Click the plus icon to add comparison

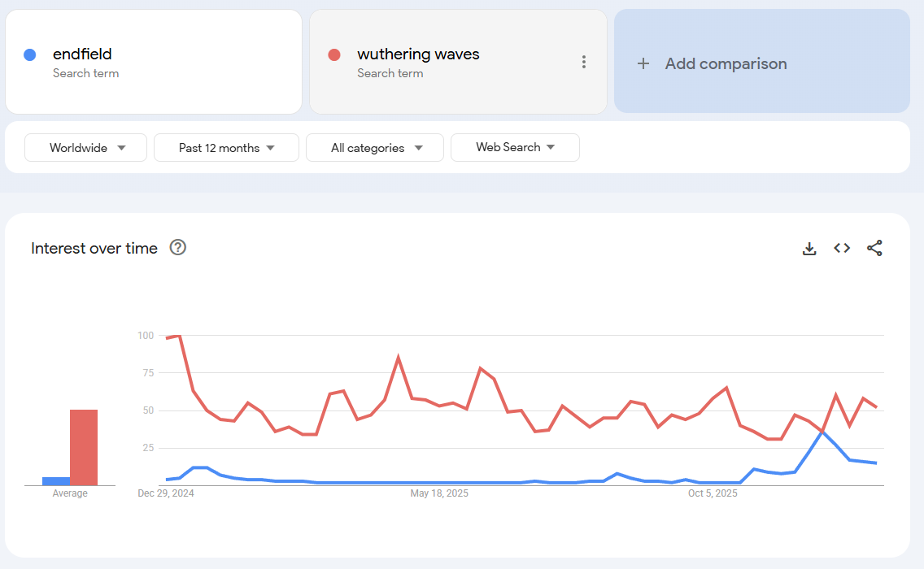pyautogui.click(x=643, y=63)
